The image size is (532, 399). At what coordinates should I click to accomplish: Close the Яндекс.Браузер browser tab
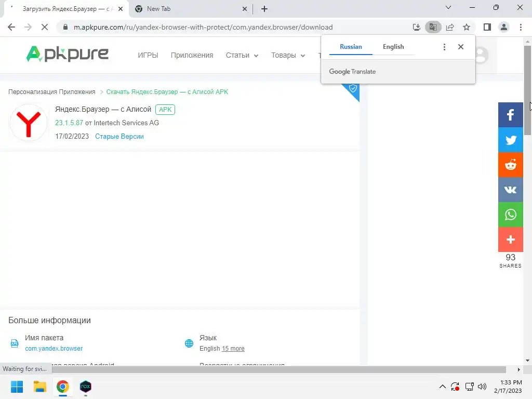pyautogui.click(x=121, y=9)
